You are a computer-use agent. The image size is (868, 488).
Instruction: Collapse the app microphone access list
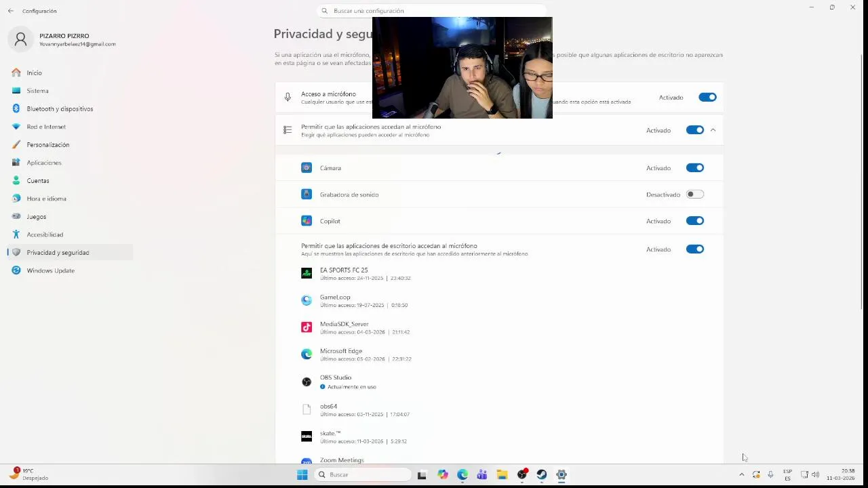click(x=713, y=130)
